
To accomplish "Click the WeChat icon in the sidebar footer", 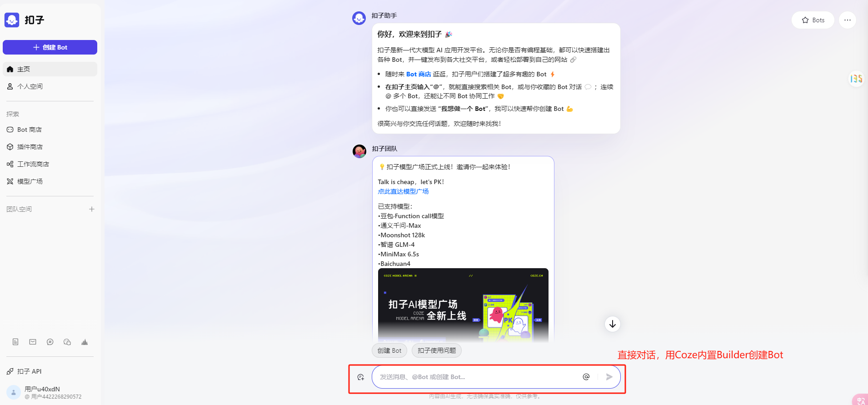I will pos(67,342).
